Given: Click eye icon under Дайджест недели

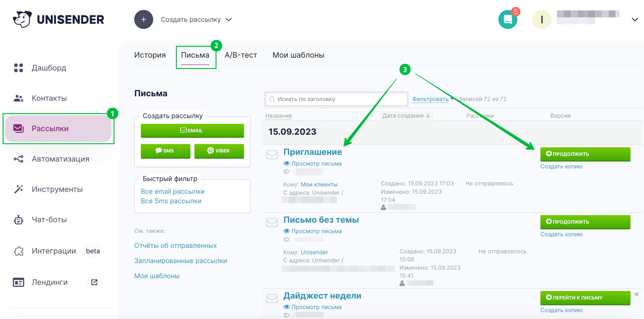Looking at the screenshot, I should pos(287,307).
